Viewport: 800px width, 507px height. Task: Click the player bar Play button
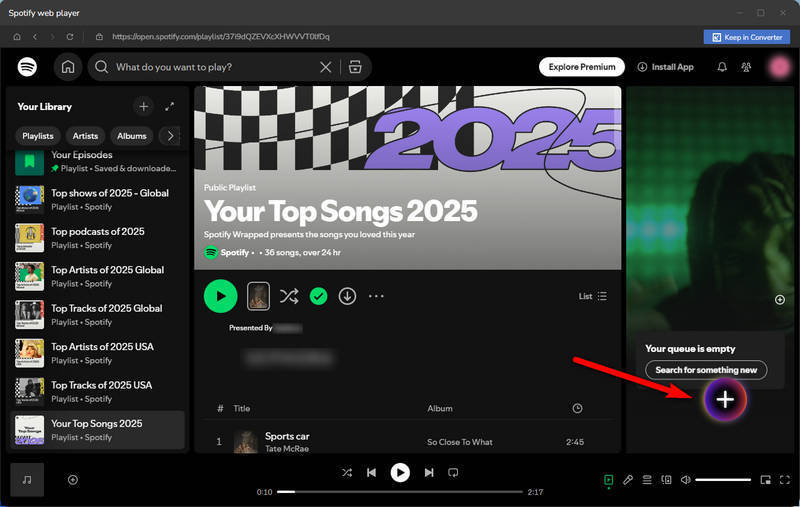click(400, 473)
